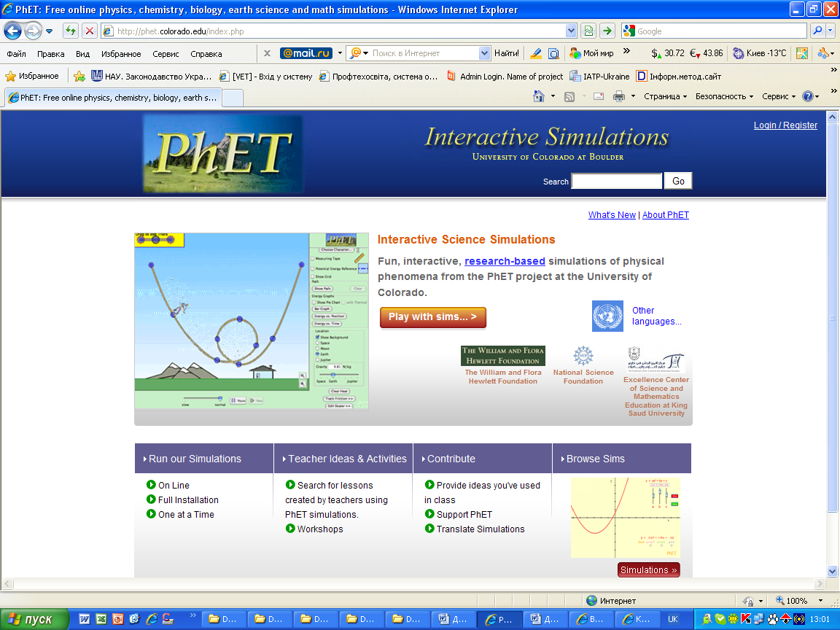The height and width of the screenshot is (630, 840).
Task: Click the Login / Register link
Action: click(x=785, y=125)
